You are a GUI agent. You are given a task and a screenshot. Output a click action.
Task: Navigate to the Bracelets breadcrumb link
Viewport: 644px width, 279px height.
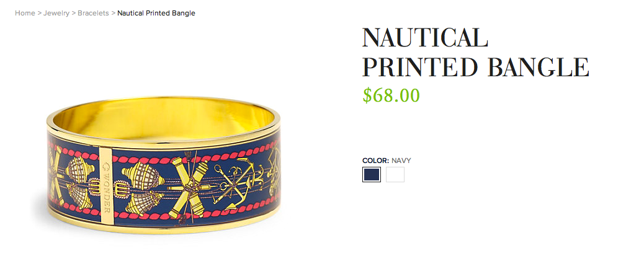93,13
